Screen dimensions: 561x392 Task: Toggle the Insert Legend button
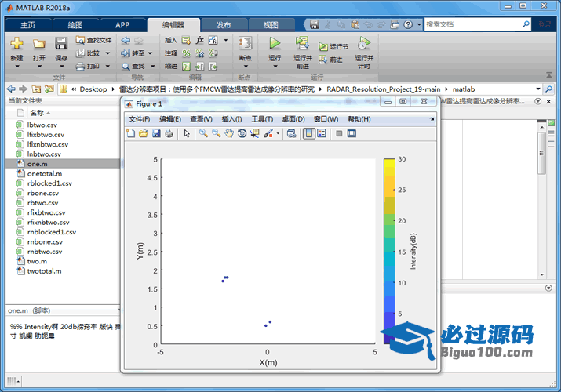coord(322,133)
